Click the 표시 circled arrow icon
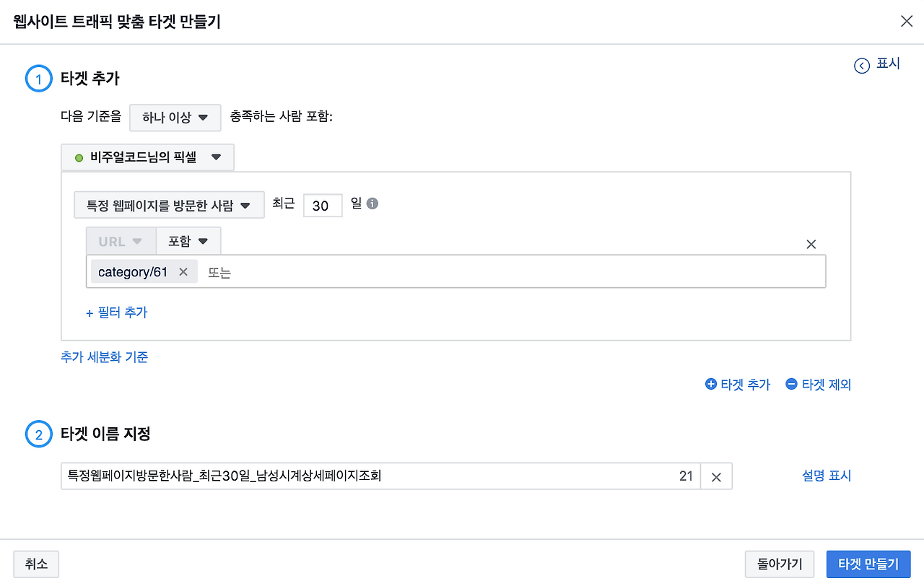The height and width of the screenshot is (586, 924). 861,66
